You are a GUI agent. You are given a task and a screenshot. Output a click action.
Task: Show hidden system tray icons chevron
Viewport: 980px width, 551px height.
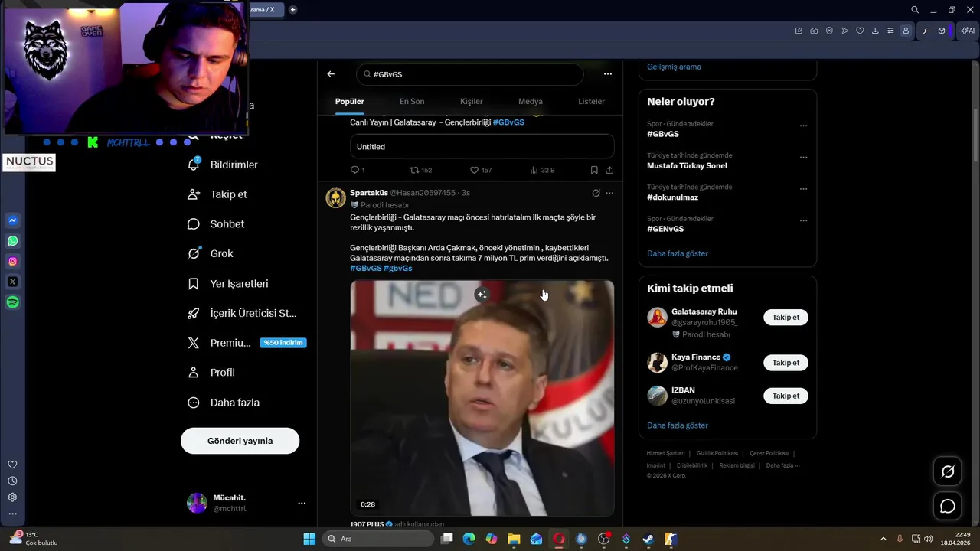[x=883, y=539]
